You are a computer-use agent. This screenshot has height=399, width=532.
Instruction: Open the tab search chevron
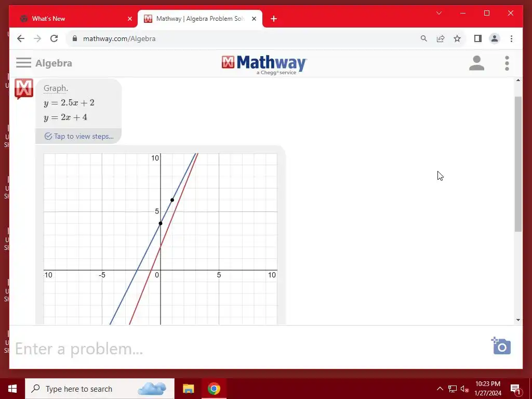point(439,13)
